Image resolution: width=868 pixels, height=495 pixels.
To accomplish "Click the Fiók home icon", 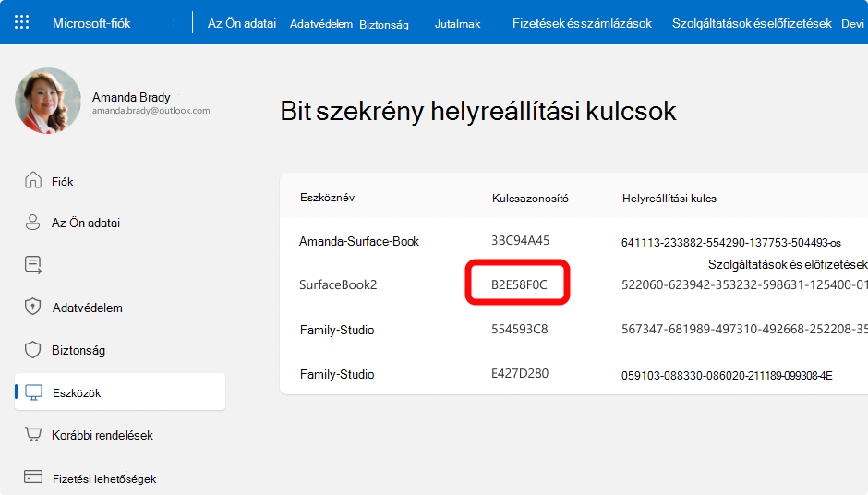I will click(33, 180).
